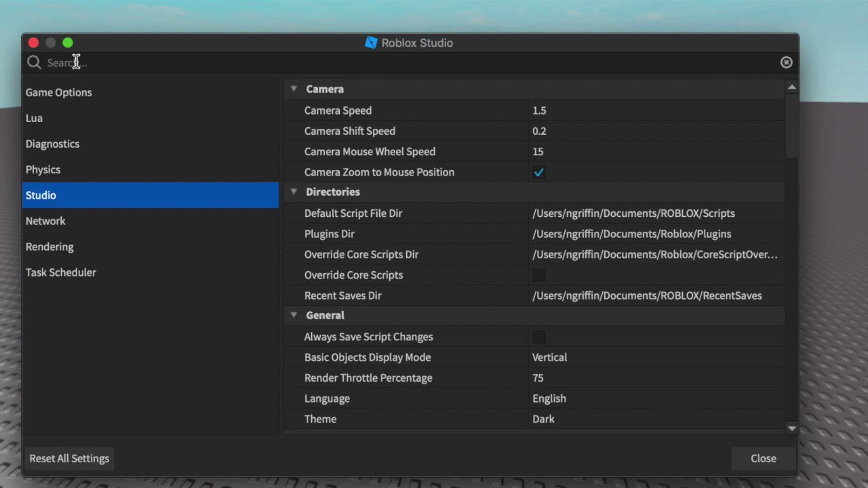The height and width of the screenshot is (488, 868).
Task: Click the Close button at bottom right
Action: point(764,459)
